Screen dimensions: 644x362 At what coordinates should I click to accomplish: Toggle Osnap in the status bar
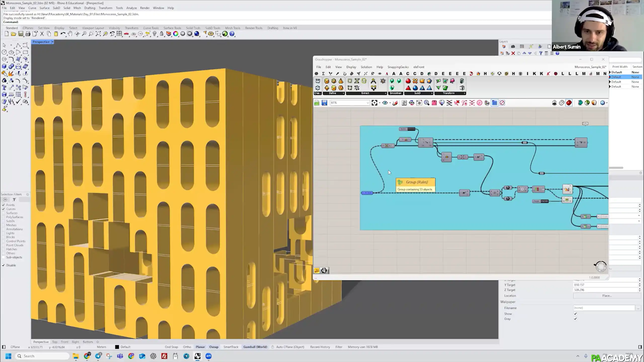(x=214, y=347)
